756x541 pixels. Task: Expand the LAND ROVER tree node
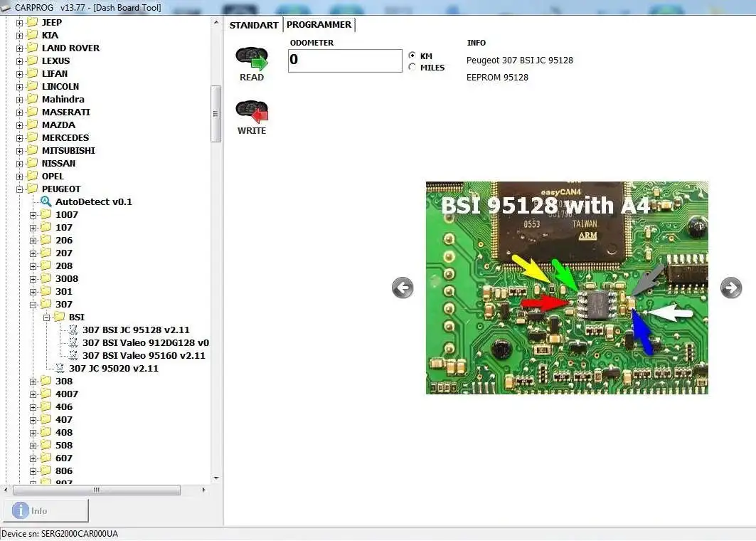point(19,48)
